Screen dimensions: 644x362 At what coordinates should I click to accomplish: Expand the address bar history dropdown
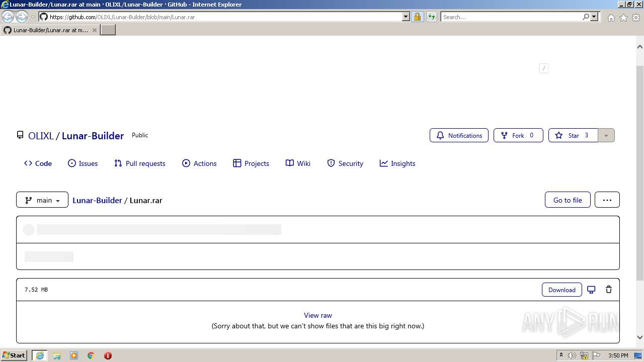click(x=406, y=17)
